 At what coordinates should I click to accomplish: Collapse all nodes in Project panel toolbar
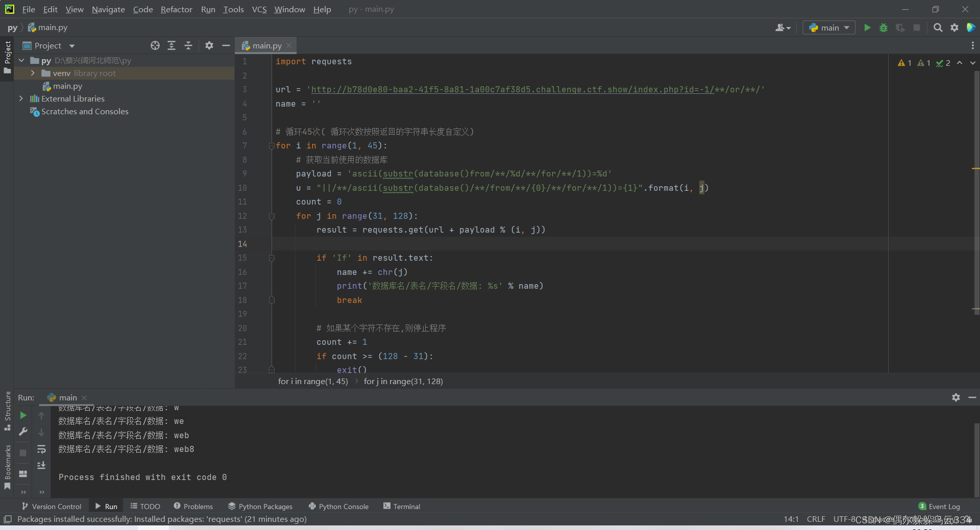(188, 45)
